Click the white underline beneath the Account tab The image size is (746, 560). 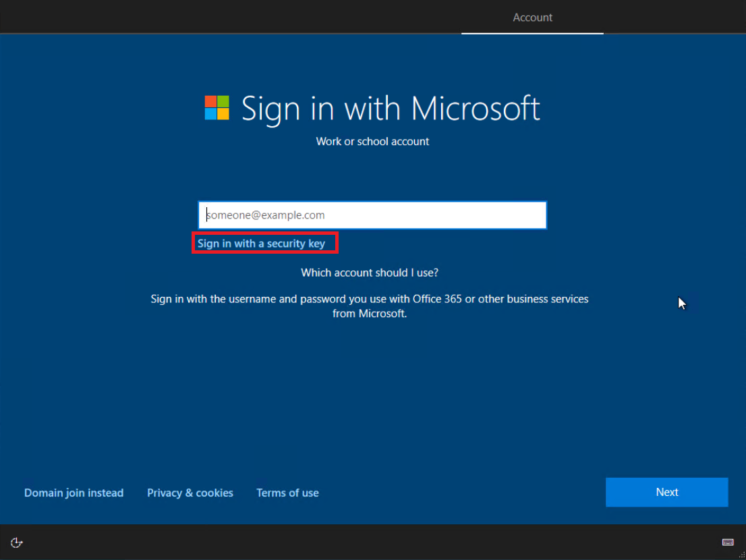tap(532, 32)
